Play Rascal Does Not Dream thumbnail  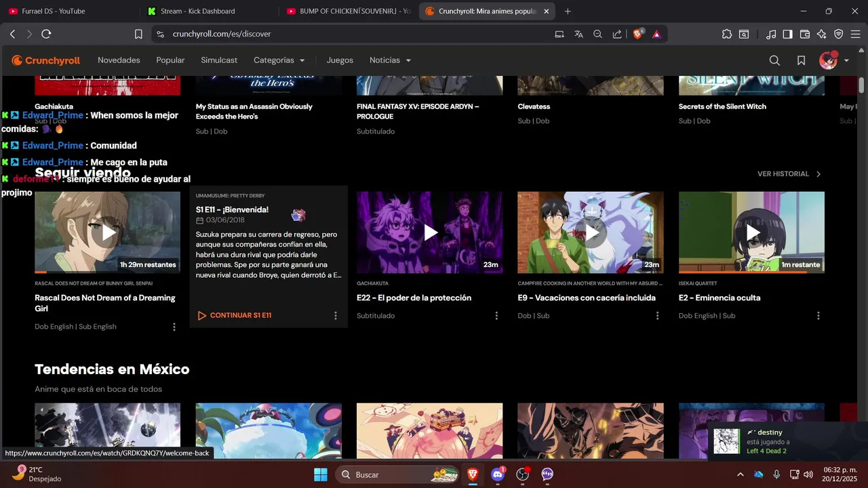click(108, 232)
